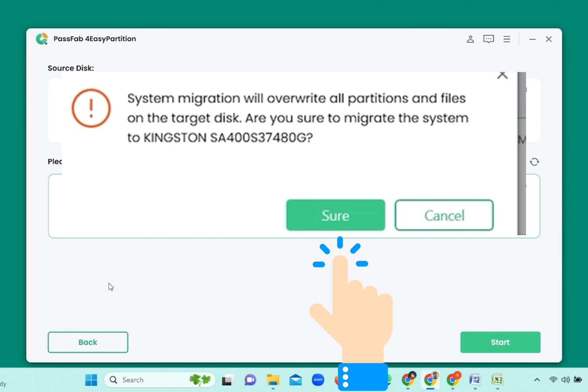Open Zoom from the taskbar
This screenshot has width=588, height=392.
pyautogui.click(x=318, y=380)
